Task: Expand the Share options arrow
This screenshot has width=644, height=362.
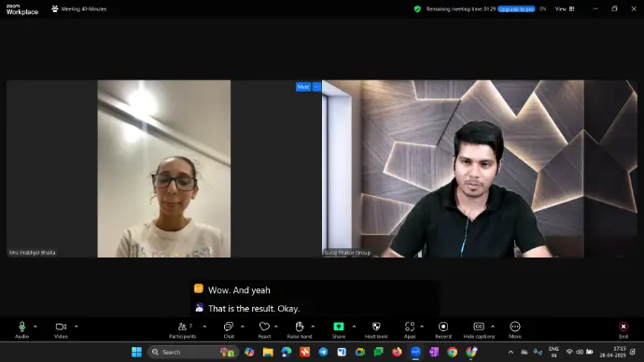Action: [354, 327]
